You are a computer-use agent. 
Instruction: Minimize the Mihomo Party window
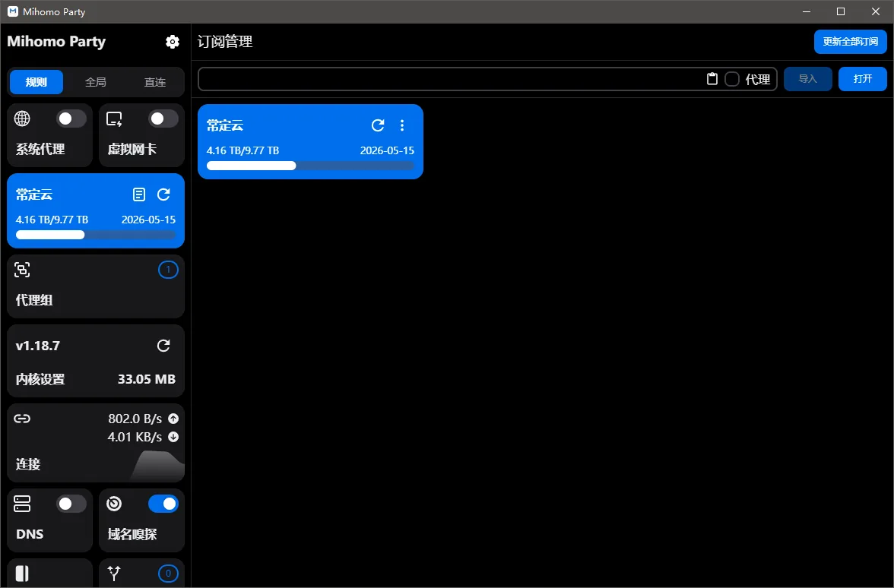[806, 11]
